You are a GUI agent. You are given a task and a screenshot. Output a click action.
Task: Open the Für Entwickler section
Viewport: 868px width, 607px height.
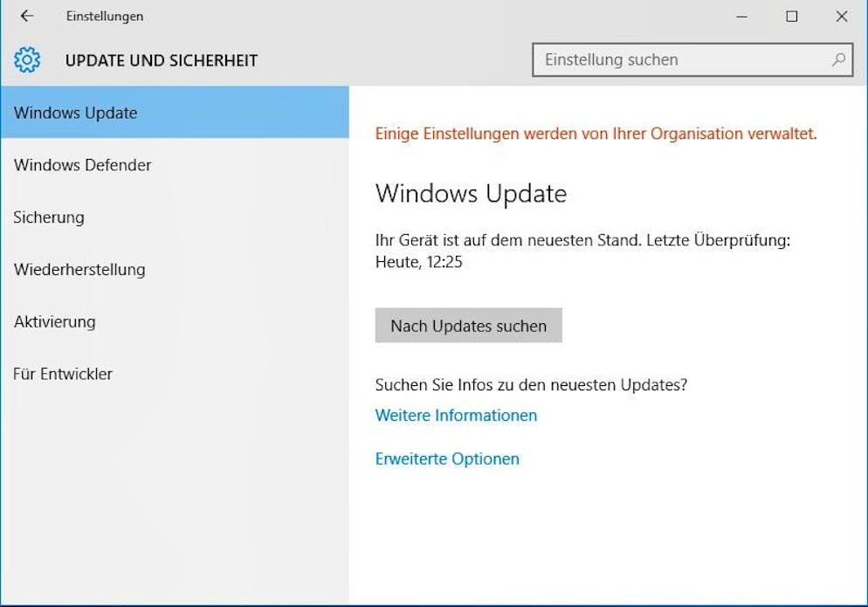point(175,374)
